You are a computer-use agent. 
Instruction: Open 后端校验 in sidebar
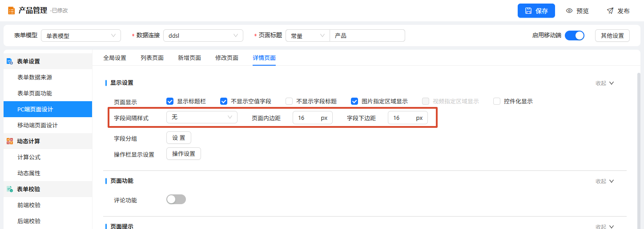(x=48, y=221)
